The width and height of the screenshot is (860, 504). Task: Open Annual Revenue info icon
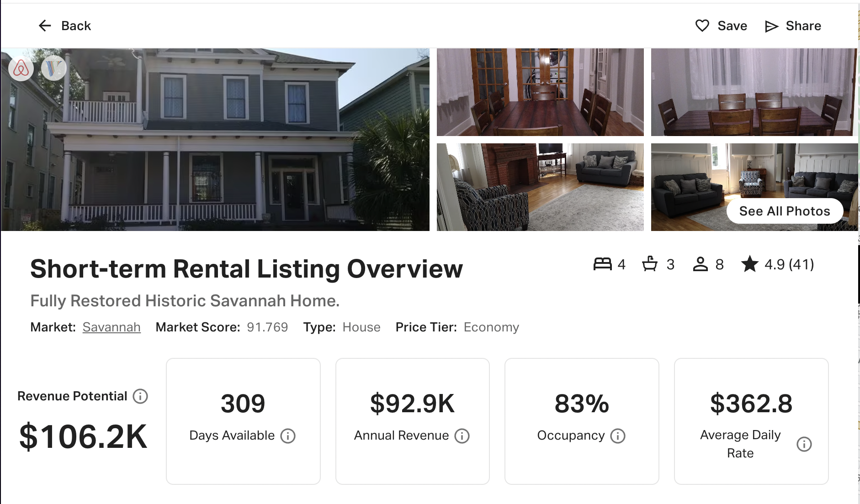coord(462,436)
